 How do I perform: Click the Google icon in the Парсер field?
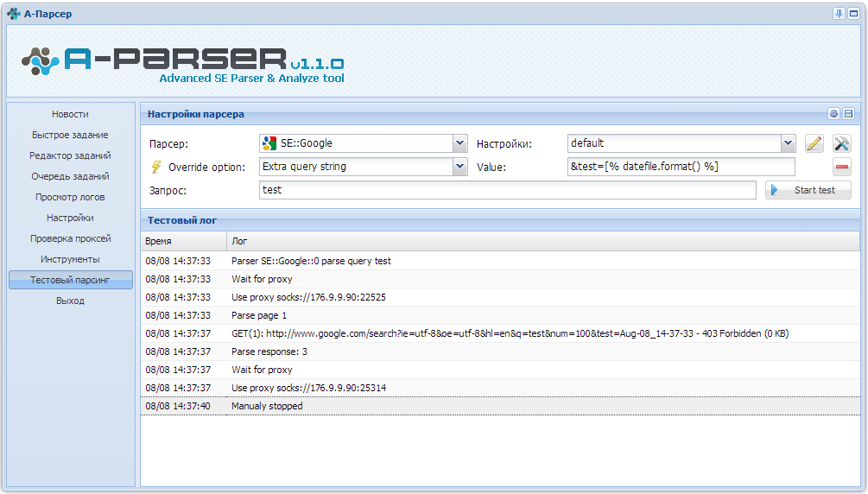click(269, 143)
